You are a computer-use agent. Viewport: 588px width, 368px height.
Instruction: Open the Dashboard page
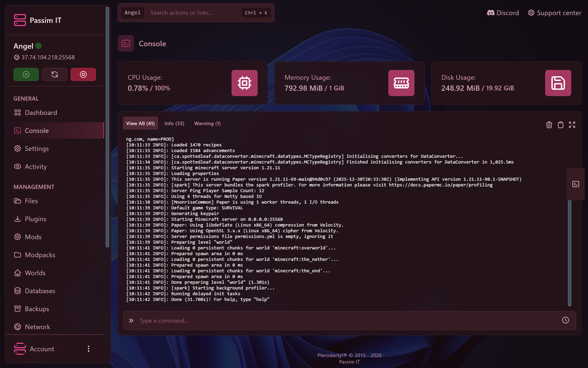click(x=54, y=112)
